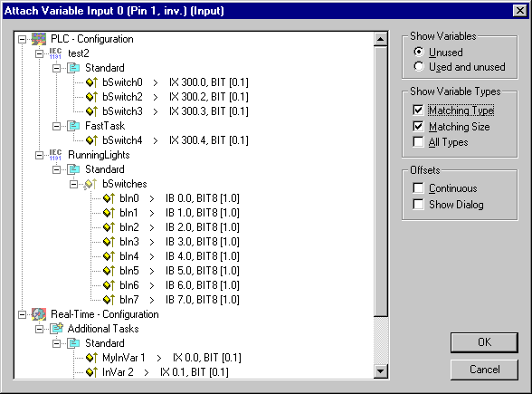Click the vertical scrollbar thumb

pyautogui.click(x=381, y=182)
